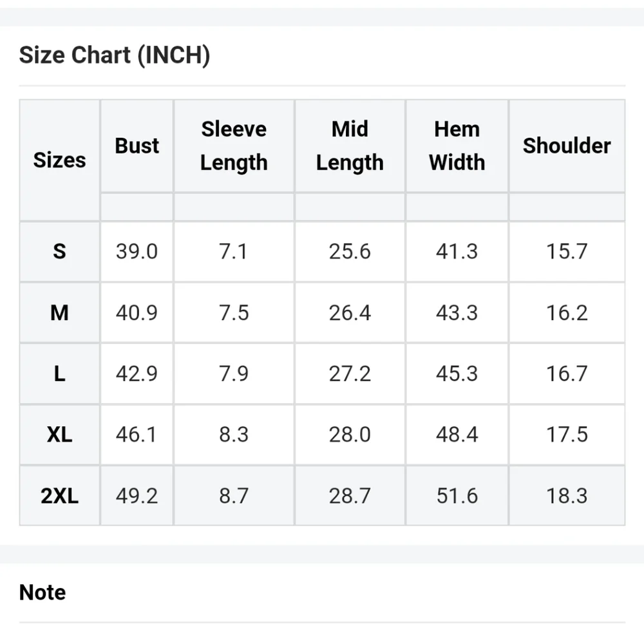Select the Sizes column header

tap(59, 160)
